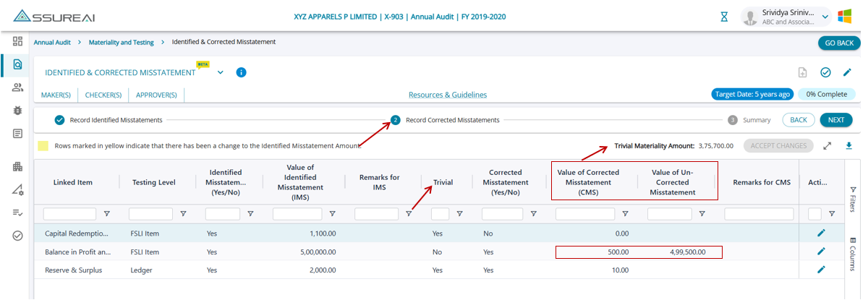
Task: Switch to the CHECKER(S) tab
Action: (x=103, y=95)
